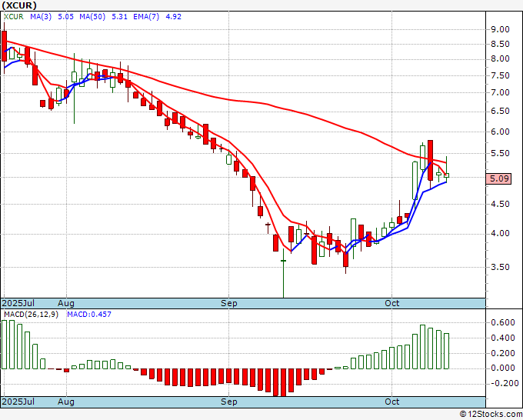Click the 2025Jul label on MACD axis
Screen dimensions: 523x420
(18, 402)
